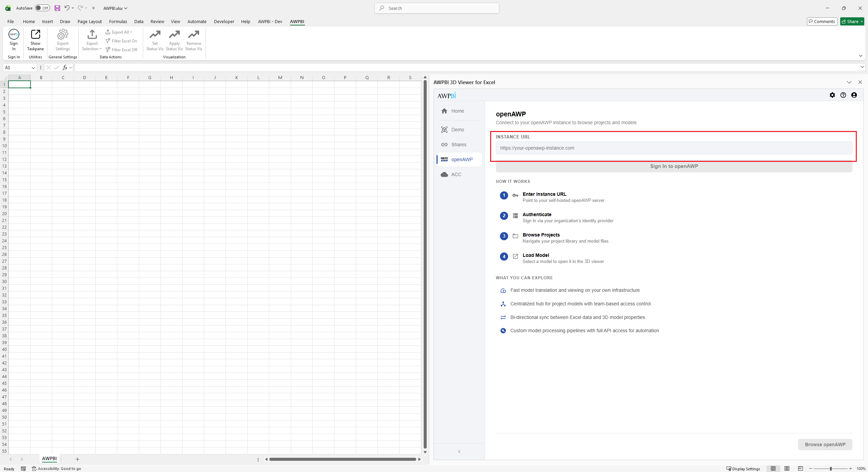
Task: Undo the last action
Action: click(x=67, y=8)
